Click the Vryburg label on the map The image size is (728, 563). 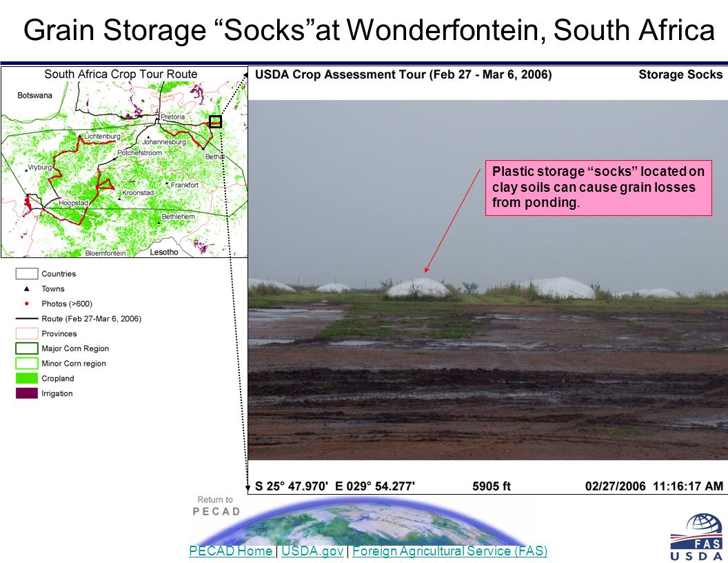(40, 167)
